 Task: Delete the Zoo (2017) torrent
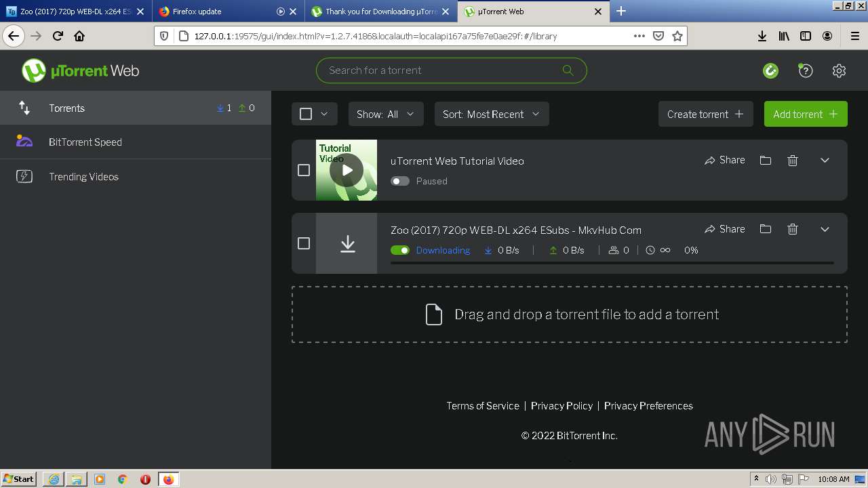[x=792, y=229]
